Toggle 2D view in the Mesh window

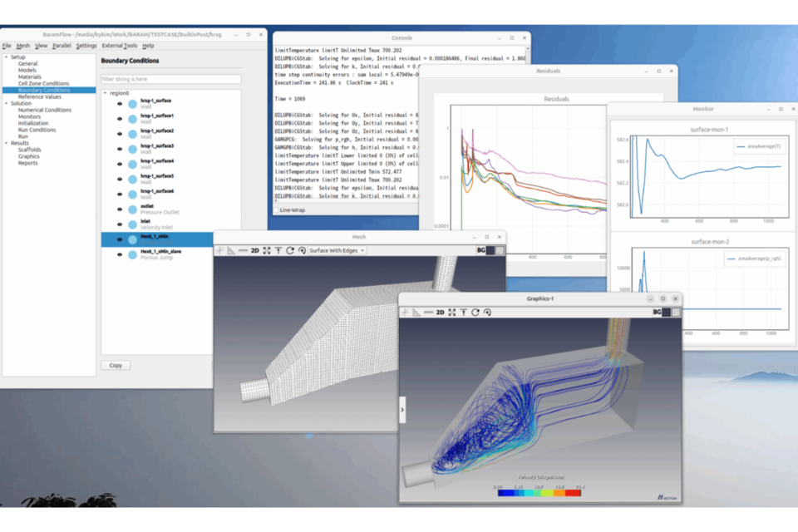click(255, 250)
